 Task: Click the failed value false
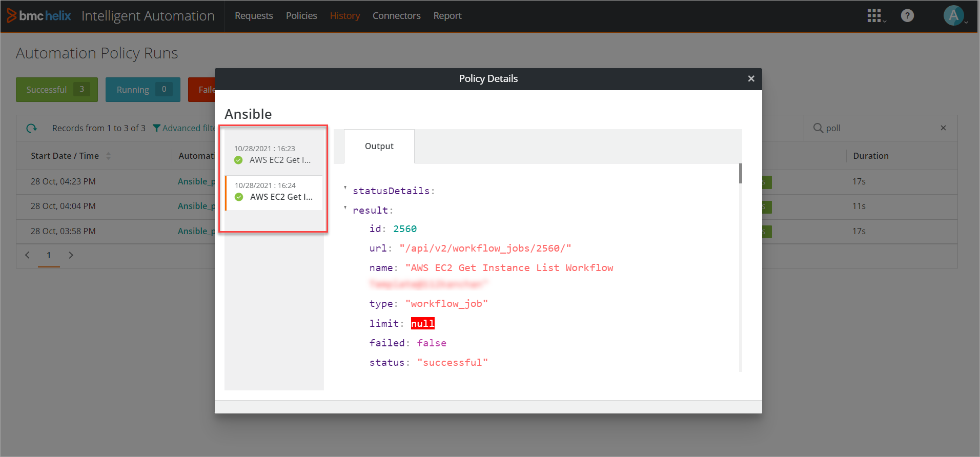coord(432,343)
